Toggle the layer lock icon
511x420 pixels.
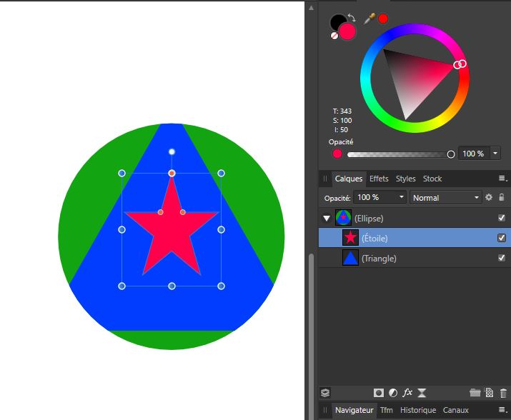[x=502, y=197]
